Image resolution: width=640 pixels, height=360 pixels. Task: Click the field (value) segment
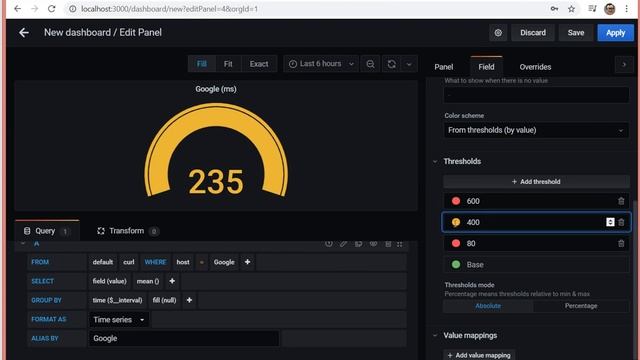click(x=109, y=281)
